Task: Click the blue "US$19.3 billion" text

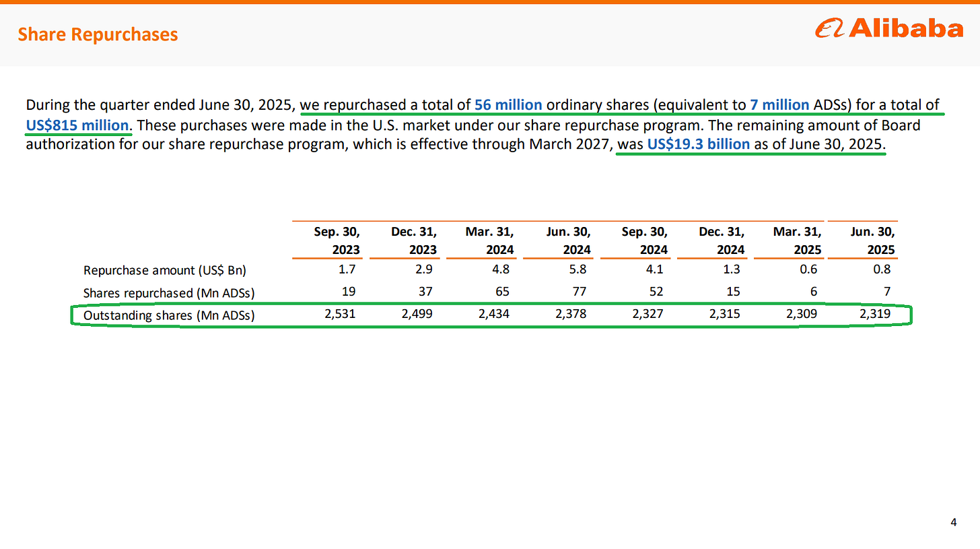Action: [698, 146]
